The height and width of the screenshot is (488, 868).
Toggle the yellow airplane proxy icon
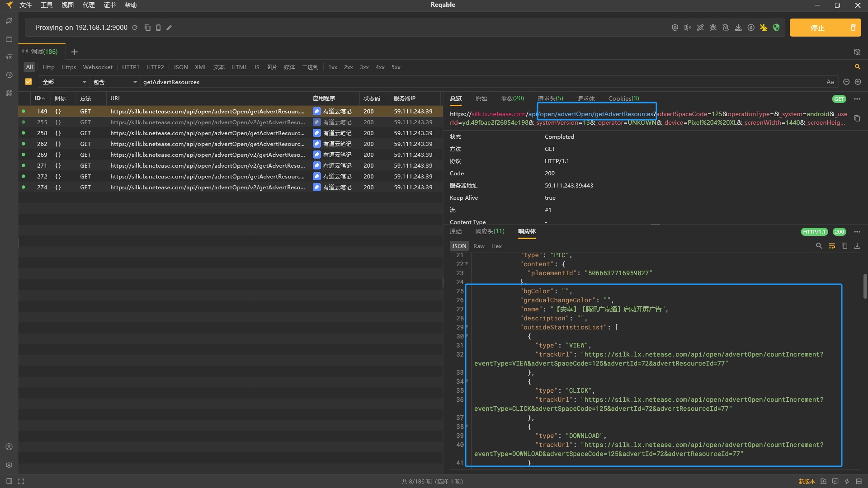[764, 28]
